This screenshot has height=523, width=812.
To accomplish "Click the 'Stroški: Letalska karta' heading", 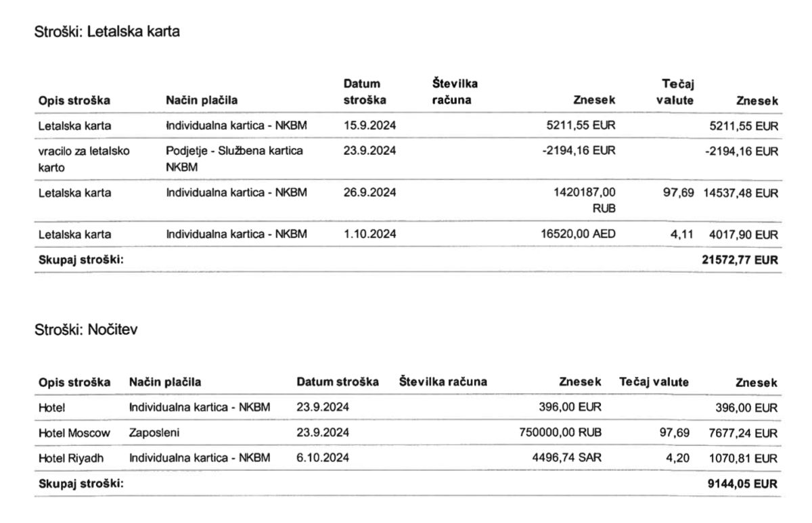I will [x=107, y=31].
